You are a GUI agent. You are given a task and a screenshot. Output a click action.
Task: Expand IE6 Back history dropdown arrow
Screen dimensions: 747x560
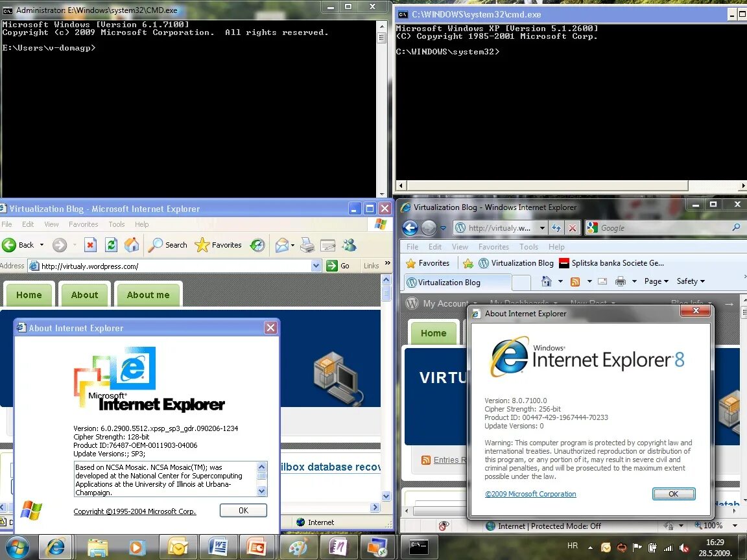(41, 245)
